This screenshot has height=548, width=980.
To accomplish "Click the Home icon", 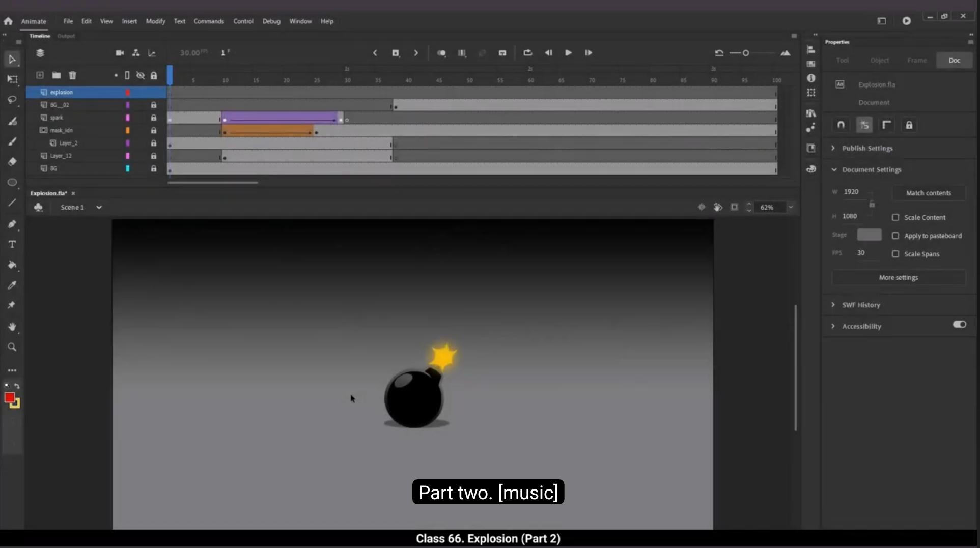I will click(x=8, y=21).
